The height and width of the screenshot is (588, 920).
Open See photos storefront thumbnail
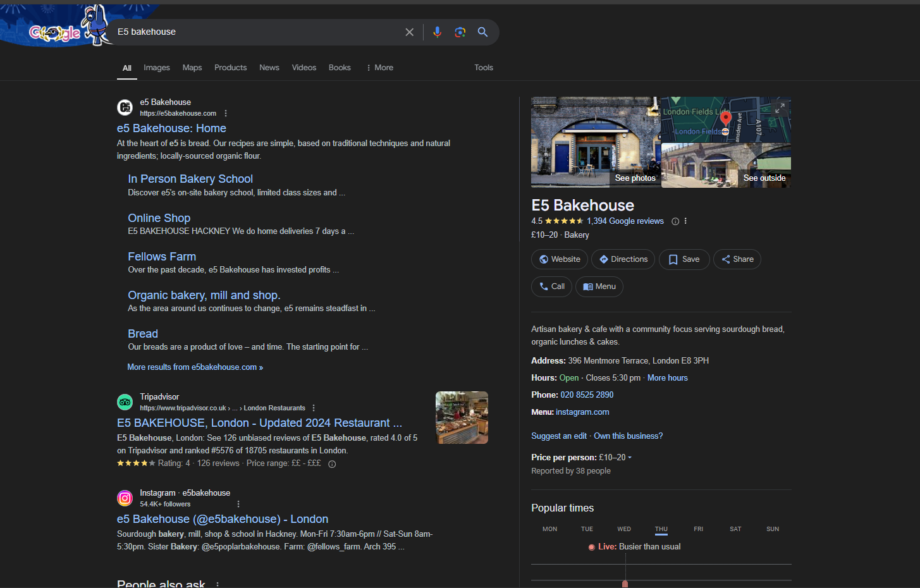pyautogui.click(x=596, y=142)
